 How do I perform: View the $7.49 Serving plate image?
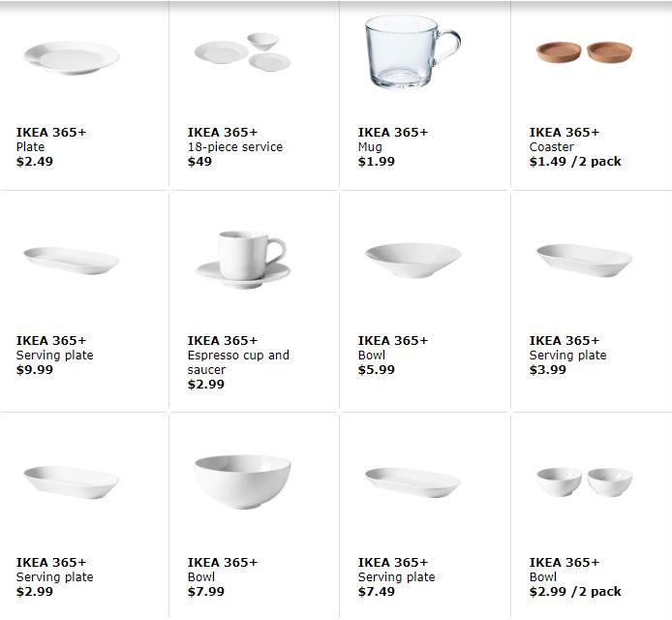click(413, 482)
